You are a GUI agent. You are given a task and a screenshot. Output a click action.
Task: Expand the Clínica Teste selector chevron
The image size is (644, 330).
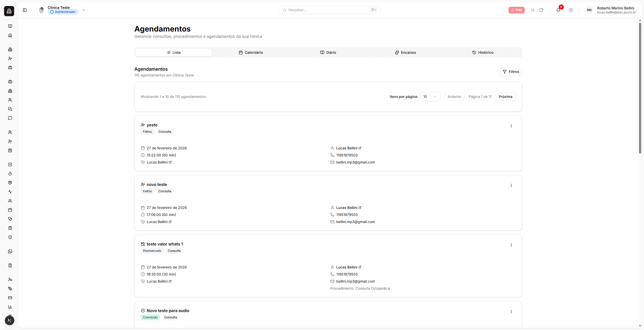(x=84, y=10)
